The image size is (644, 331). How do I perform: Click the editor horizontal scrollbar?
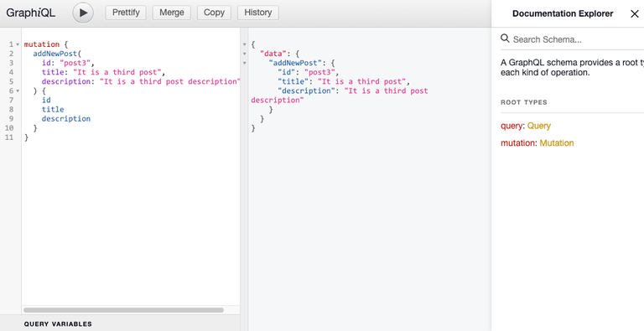point(123,310)
